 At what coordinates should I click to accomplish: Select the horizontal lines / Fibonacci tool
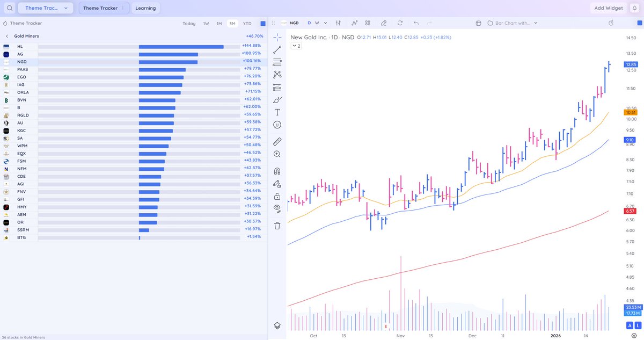[277, 62]
